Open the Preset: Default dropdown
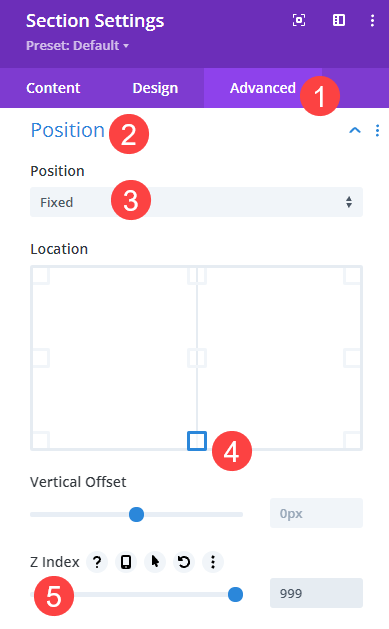389x629 pixels. click(77, 45)
